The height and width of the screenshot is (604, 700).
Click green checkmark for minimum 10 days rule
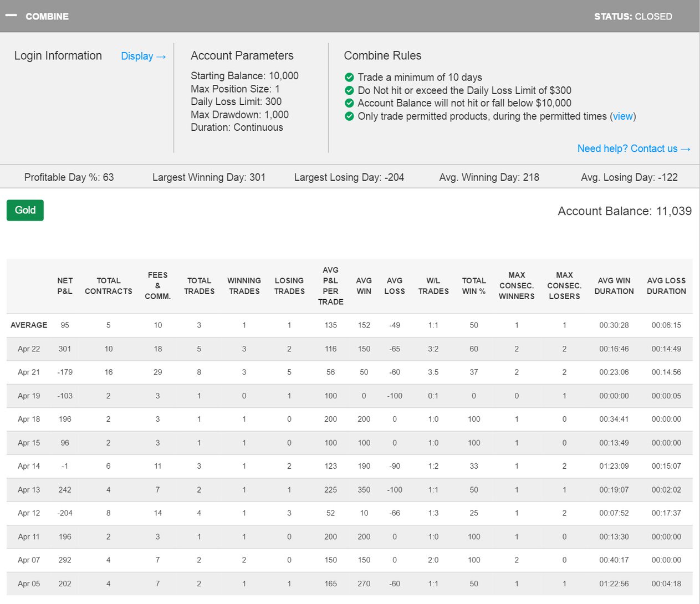349,77
